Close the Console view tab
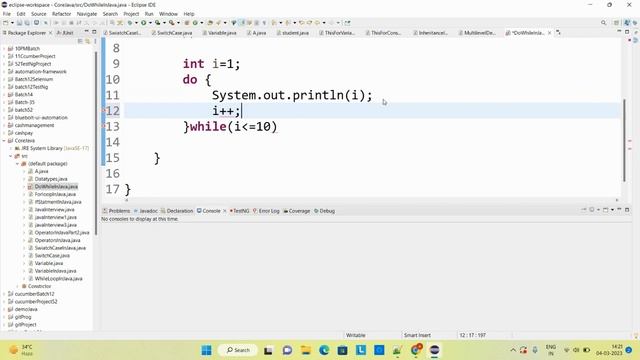The width and height of the screenshot is (640, 360). pyautogui.click(x=224, y=211)
